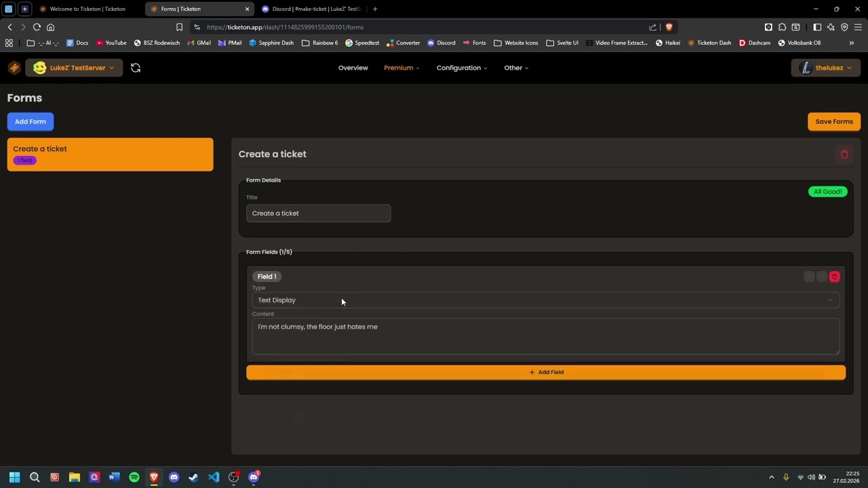Open the Brave Shields lion icon
This screenshot has width=868, height=488.
coord(669,27)
